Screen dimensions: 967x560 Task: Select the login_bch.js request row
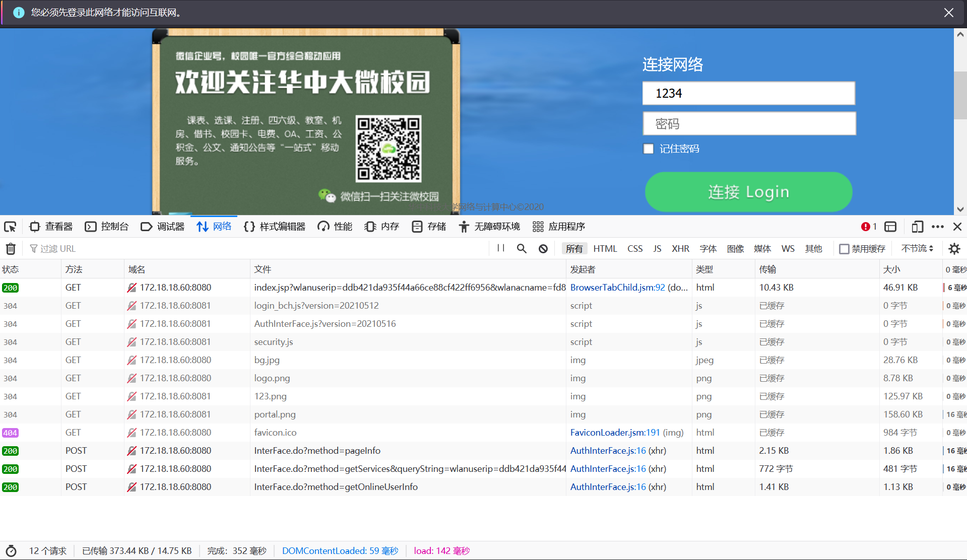point(483,306)
